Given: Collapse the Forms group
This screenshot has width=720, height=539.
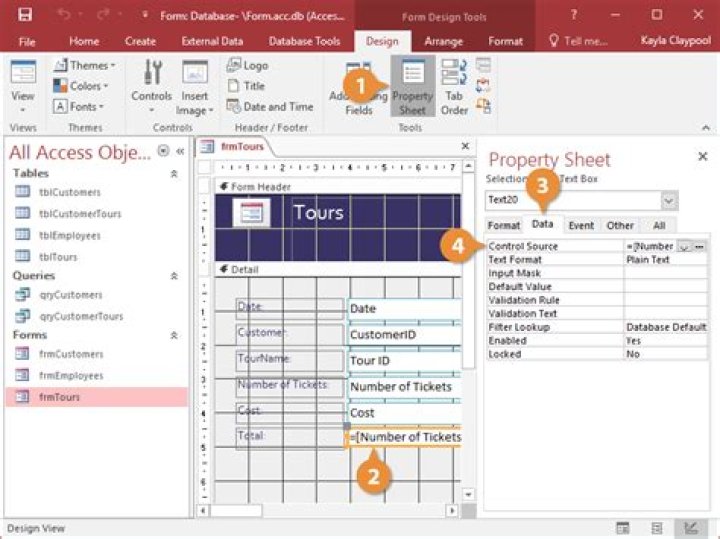Looking at the screenshot, I should click(174, 336).
